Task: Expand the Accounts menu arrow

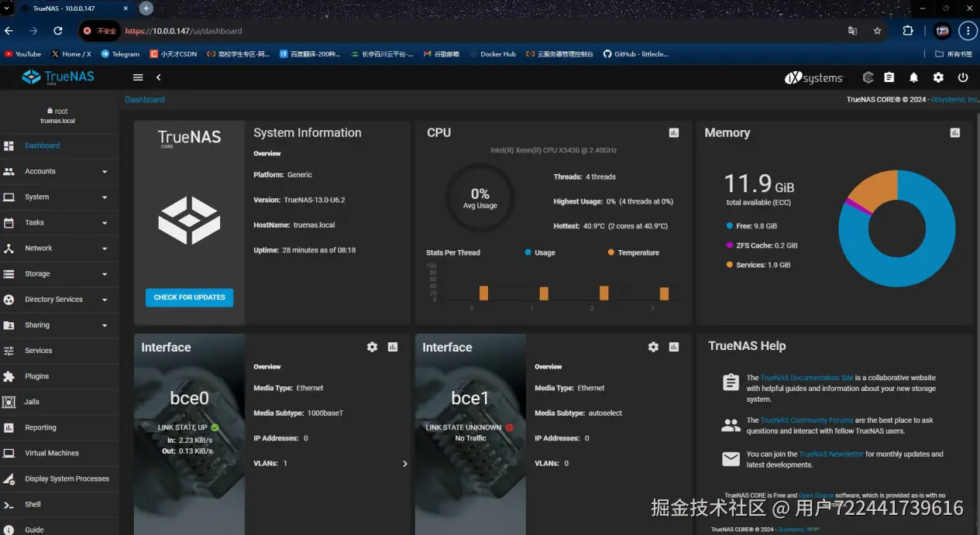Action: (x=105, y=172)
